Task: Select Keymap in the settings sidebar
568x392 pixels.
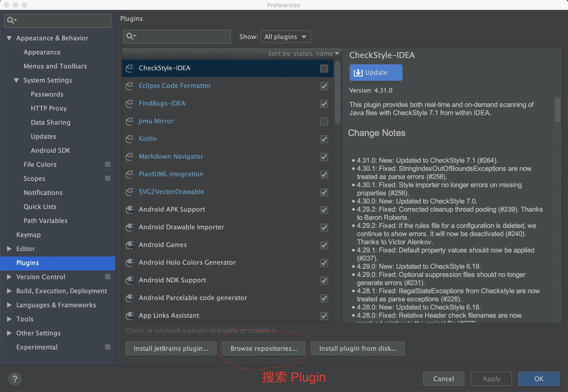Action: [29, 235]
